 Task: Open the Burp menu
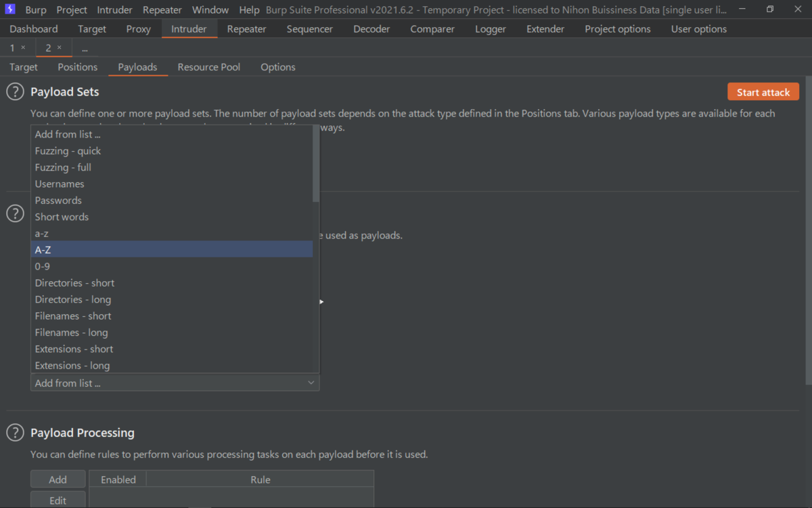pyautogui.click(x=36, y=10)
